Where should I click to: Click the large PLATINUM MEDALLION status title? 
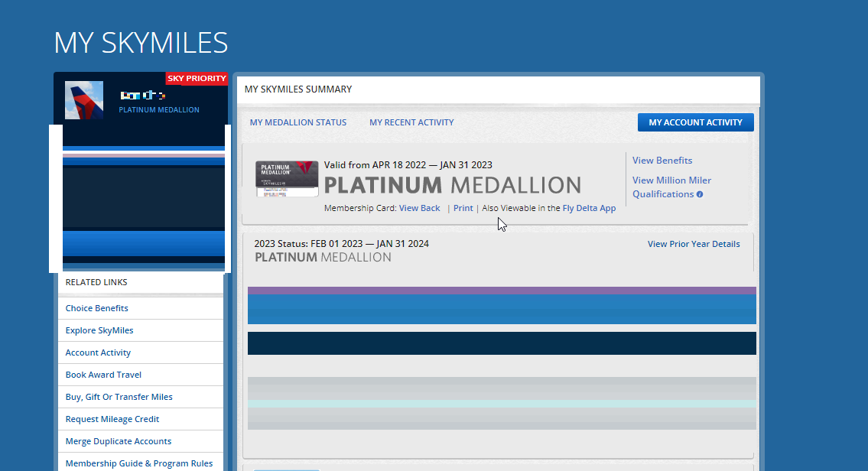(452, 185)
